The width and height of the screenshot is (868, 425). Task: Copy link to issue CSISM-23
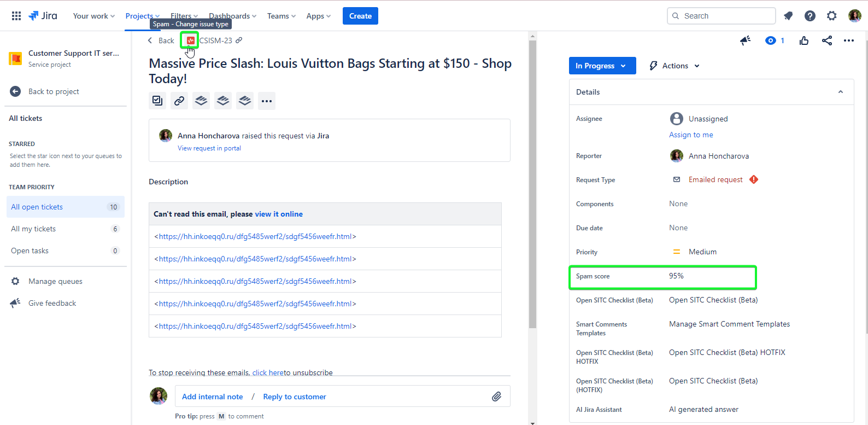click(x=239, y=40)
